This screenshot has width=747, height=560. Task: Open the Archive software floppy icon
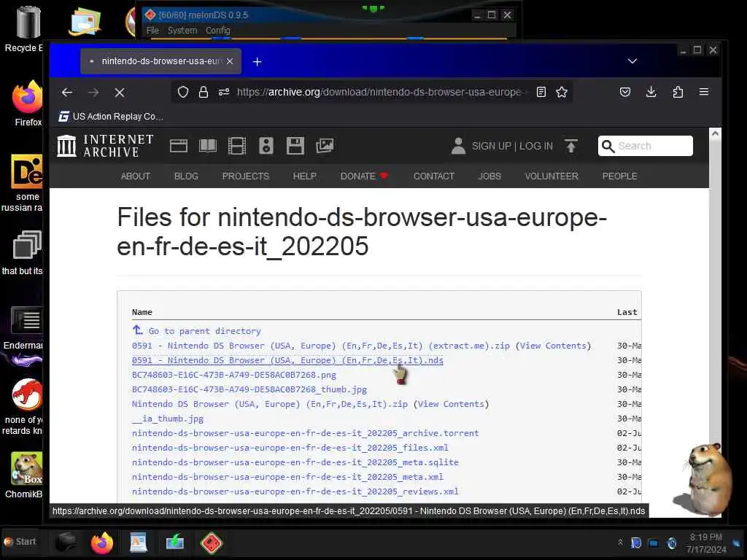[295, 146]
